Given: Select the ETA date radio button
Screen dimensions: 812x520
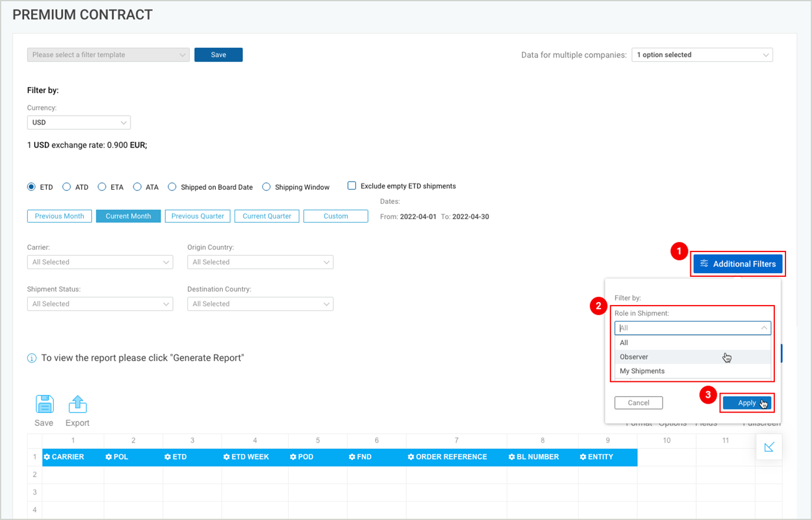Looking at the screenshot, I should [102, 187].
